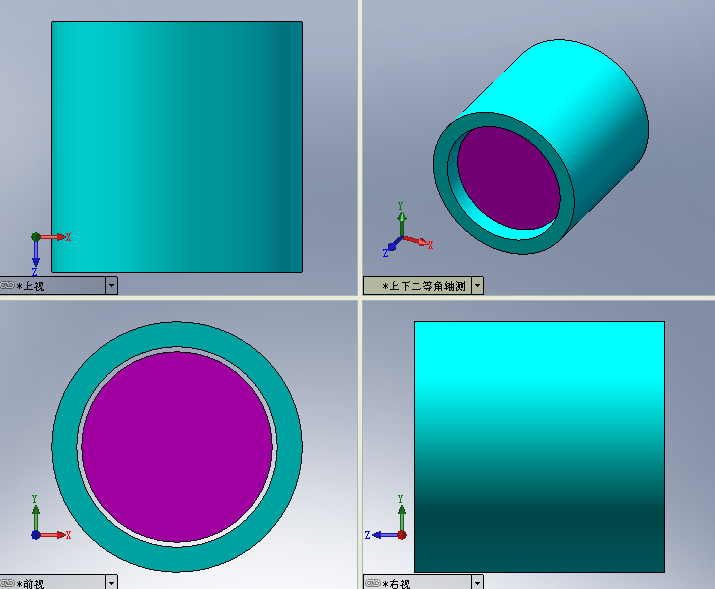Click the ZY coordinate triad in right view
The height and width of the screenshot is (589, 715).
click(x=386, y=518)
